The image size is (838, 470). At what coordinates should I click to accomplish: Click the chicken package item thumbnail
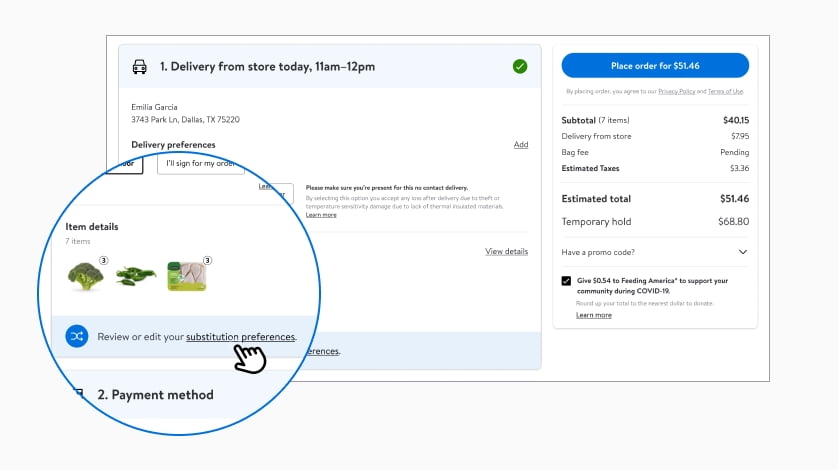187,276
